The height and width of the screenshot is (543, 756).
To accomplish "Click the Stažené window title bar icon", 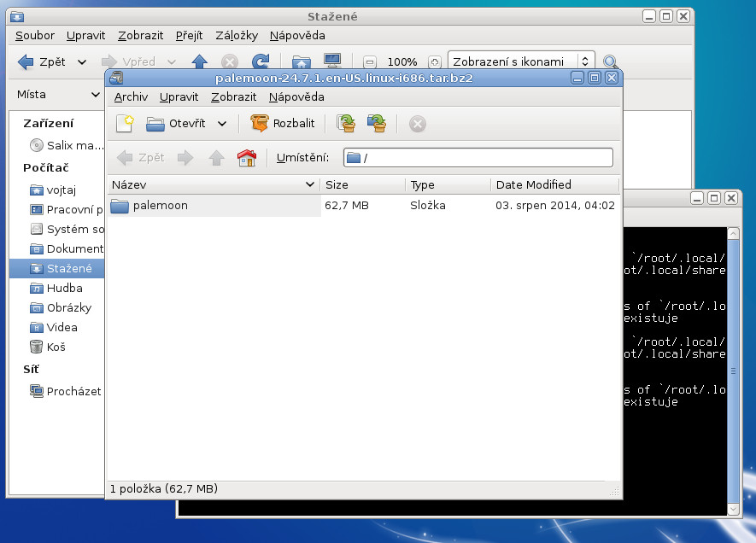I will [x=17, y=17].
